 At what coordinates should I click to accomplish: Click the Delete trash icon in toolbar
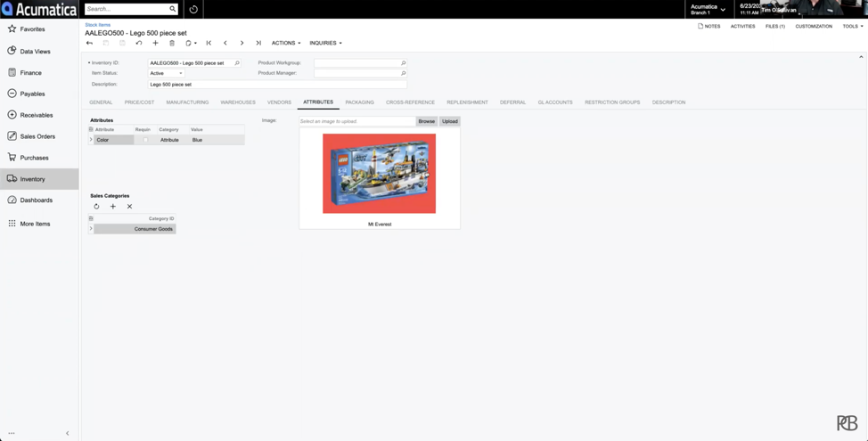(172, 43)
